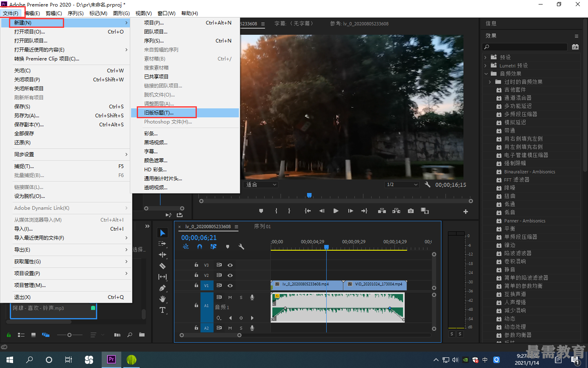Viewport: 588px width, 368px height.
Task: Switch to 序列01 timeline tab
Action: [262, 226]
